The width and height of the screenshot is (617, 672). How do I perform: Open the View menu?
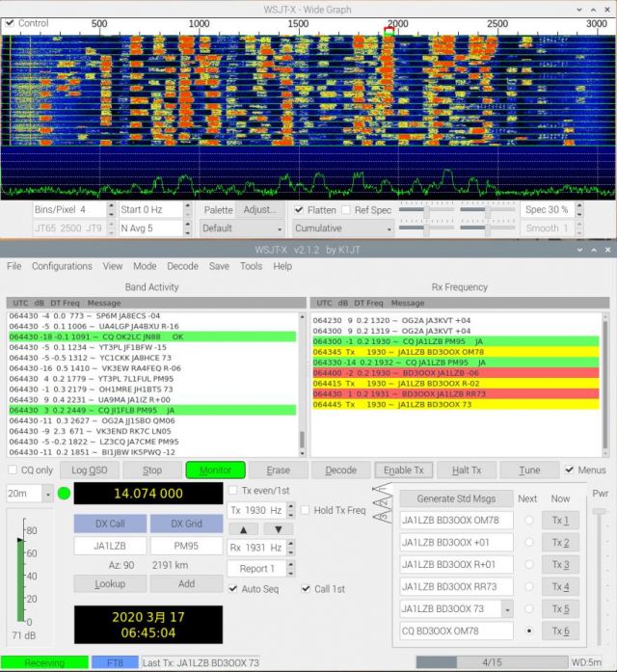coord(113,266)
